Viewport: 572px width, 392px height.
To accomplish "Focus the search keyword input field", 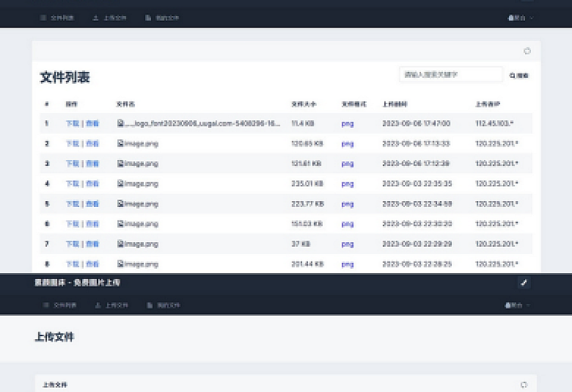I will coord(450,75).
